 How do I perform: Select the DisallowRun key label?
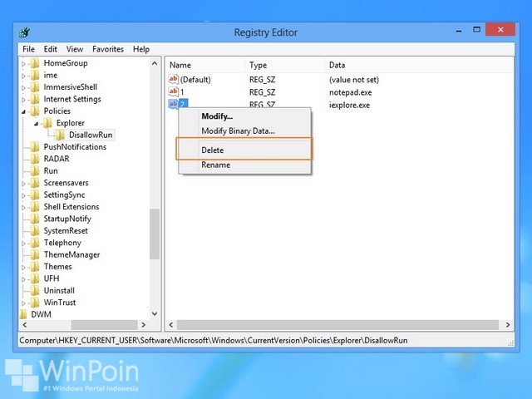(91, 135)
